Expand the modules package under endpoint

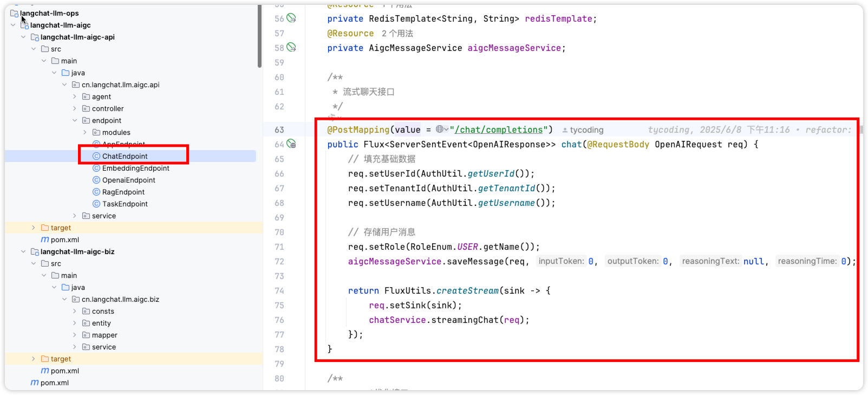pos(85,132)
